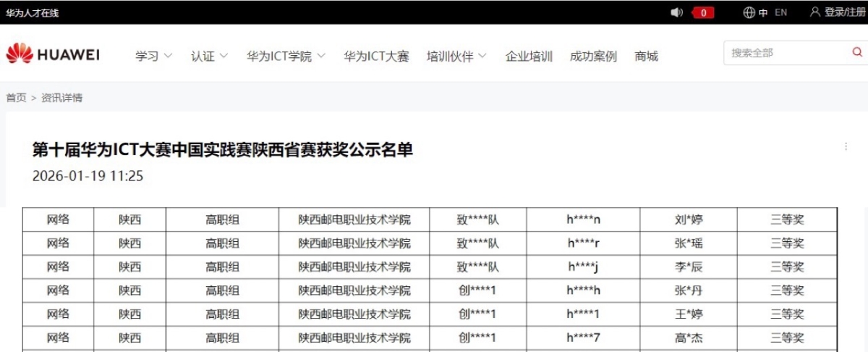
Task: Click the user profile icon
Action: click(x=815, y=12)
